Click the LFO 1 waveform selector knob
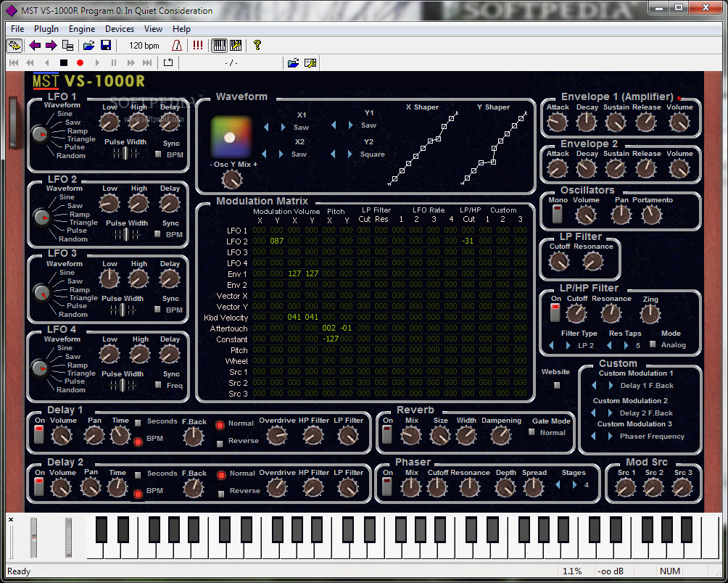This screenshot has height=583, width=728. click(41, 134)
